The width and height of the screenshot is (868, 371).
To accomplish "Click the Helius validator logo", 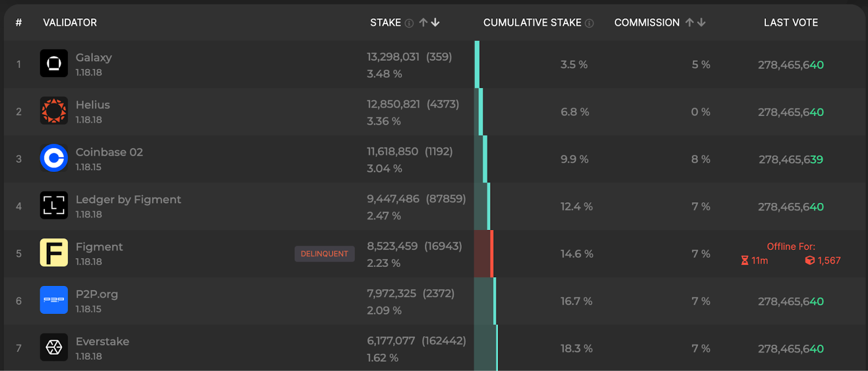I will [x=54, y=111].
